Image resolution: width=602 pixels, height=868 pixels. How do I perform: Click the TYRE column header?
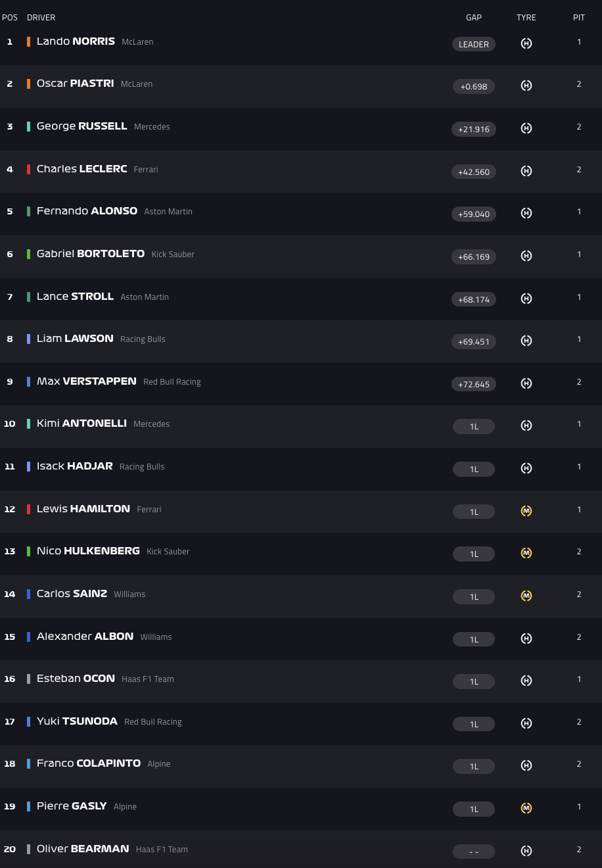[x=526, y=18]
